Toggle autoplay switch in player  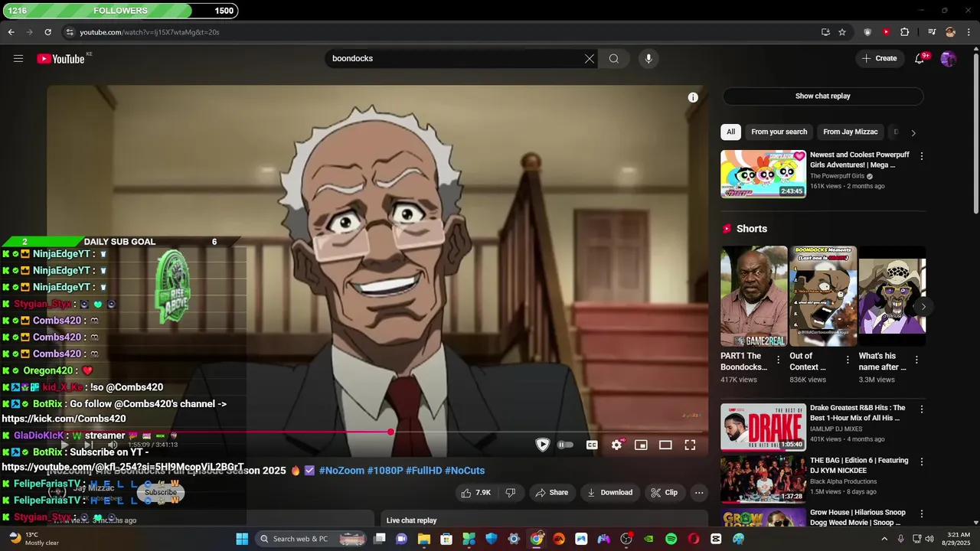point(565,445)
